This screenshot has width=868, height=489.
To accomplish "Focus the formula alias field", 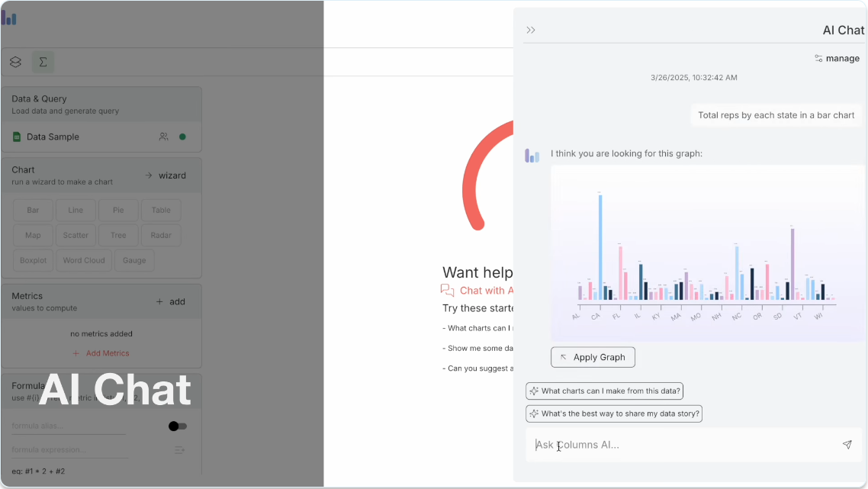I will (69, 426).
